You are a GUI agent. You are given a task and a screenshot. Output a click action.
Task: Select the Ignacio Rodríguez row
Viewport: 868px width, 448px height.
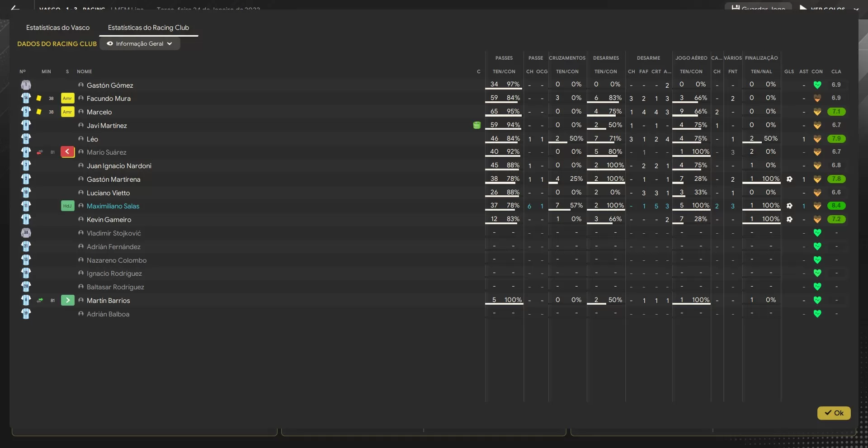click(433, 274)
